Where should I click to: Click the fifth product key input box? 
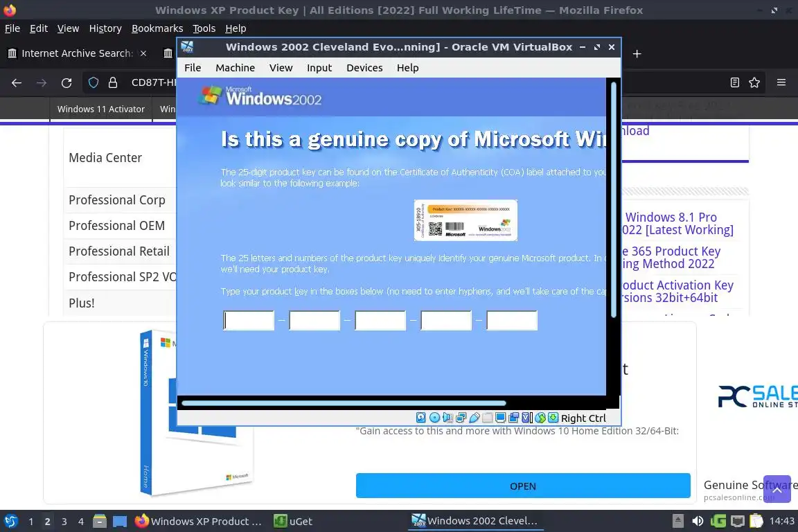(512, 320)
